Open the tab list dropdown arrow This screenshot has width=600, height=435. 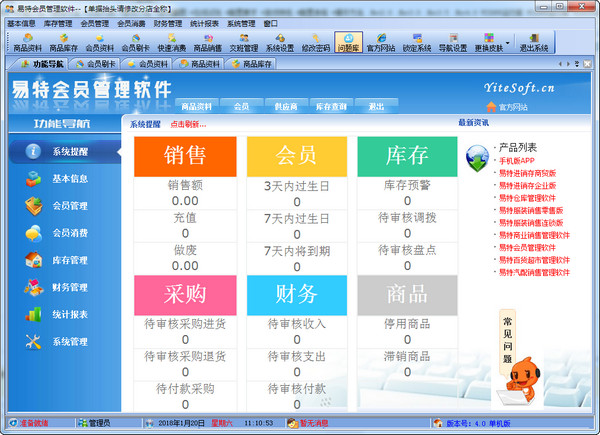[577, 64]
